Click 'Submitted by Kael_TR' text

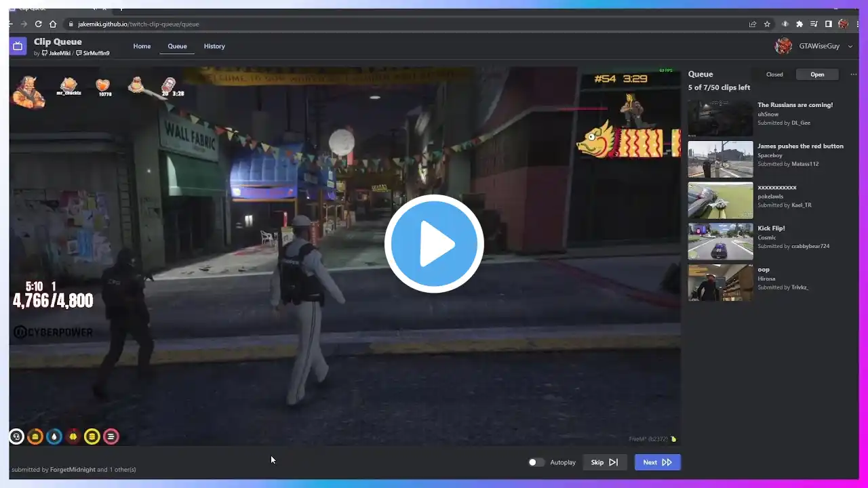point(785,205)
